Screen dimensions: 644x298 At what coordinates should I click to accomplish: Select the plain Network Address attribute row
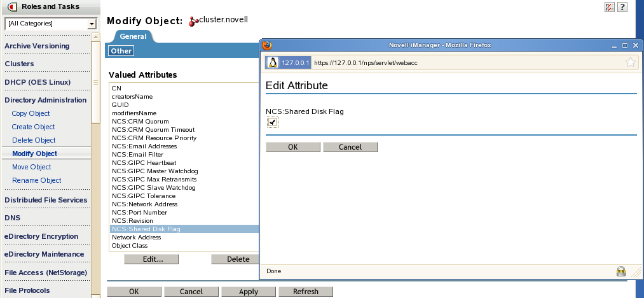[x=185, y=237]
